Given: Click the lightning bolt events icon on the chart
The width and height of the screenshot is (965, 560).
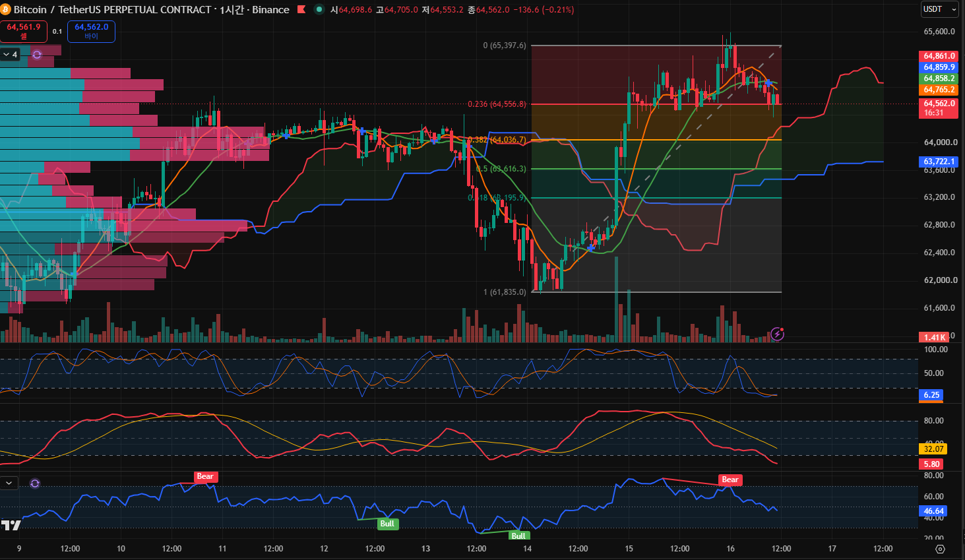Looking at the screenshot, I should click(777, 334).
